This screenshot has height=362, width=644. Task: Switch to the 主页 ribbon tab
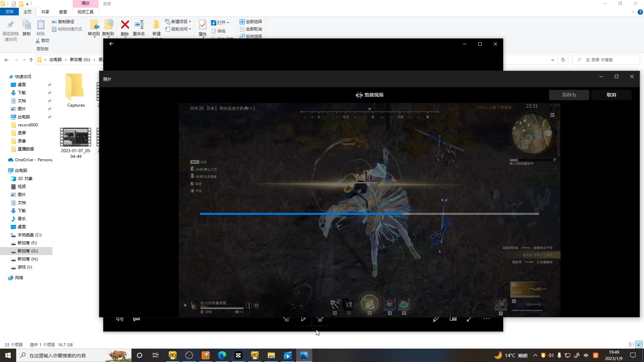coord(28,12)
